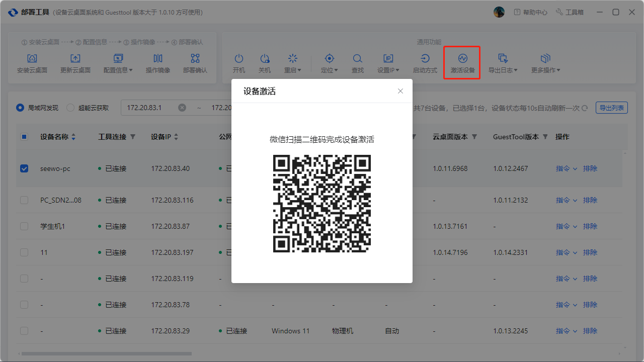Open 指令 dropdown for seewo-pc
The image size is (644, 362).
(567, 168)
